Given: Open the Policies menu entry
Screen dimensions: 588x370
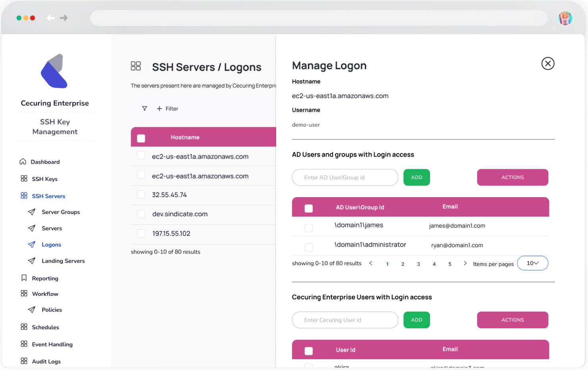Looking at the screenshot, I should (52, 310).
